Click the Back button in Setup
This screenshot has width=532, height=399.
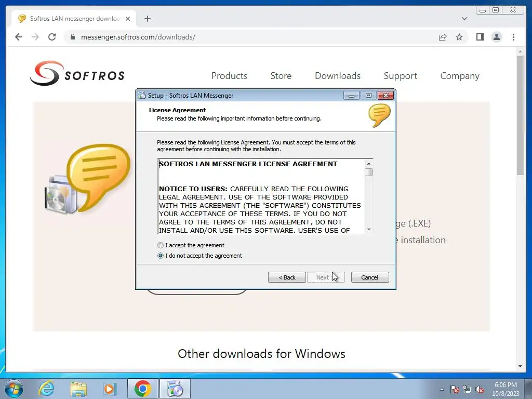287,277
